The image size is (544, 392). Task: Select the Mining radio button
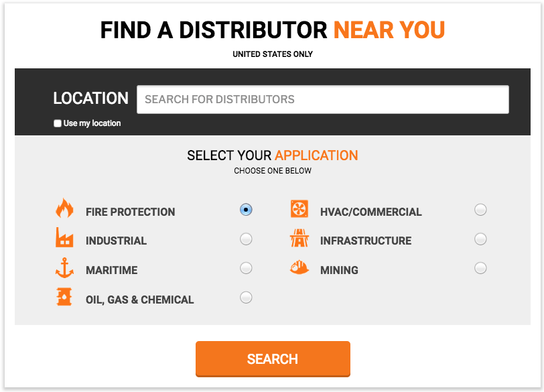pos(480,268)
